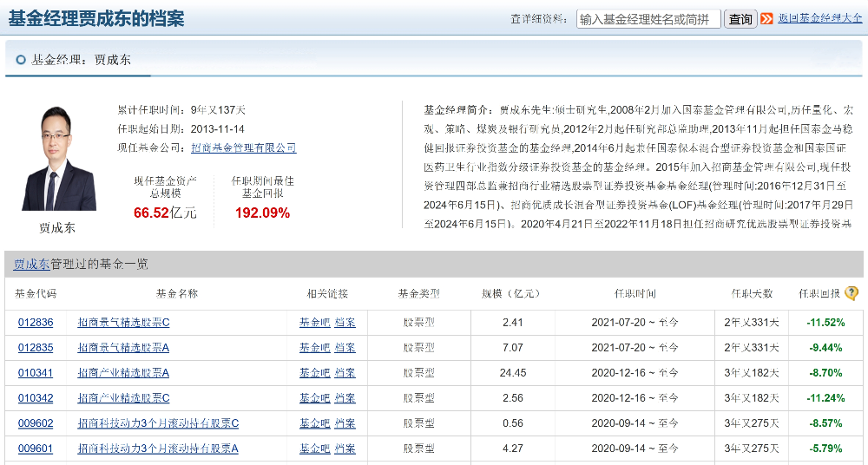Image resolution: width=868 pixels, height=465 pixels.
Task: Click the 基金类型 column header
Action: (419, 294)
